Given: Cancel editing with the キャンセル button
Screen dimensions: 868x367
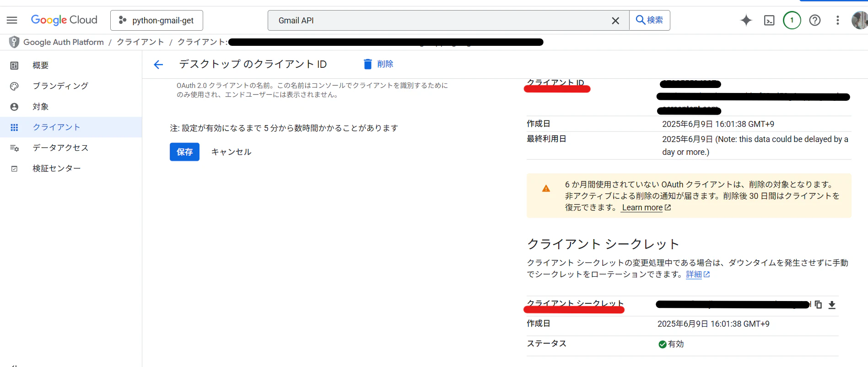Looking at the screenshot, I should (x=231, y=152).
